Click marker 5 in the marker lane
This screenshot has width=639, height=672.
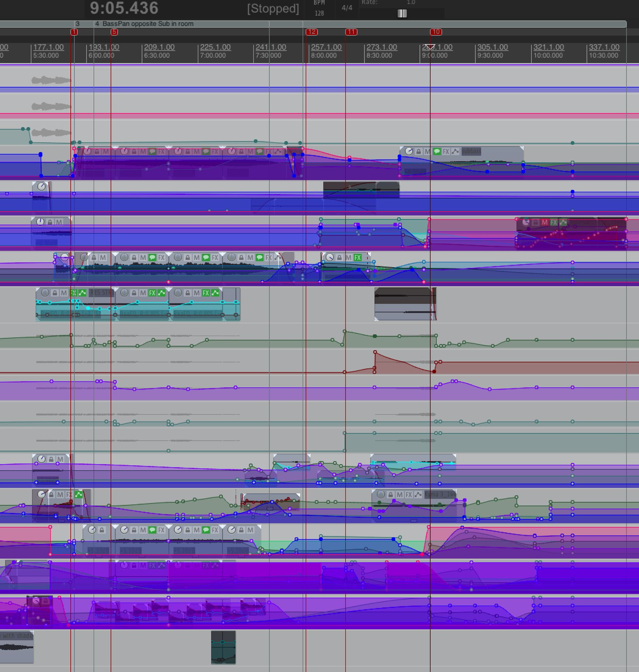click(x=114, y=32)
